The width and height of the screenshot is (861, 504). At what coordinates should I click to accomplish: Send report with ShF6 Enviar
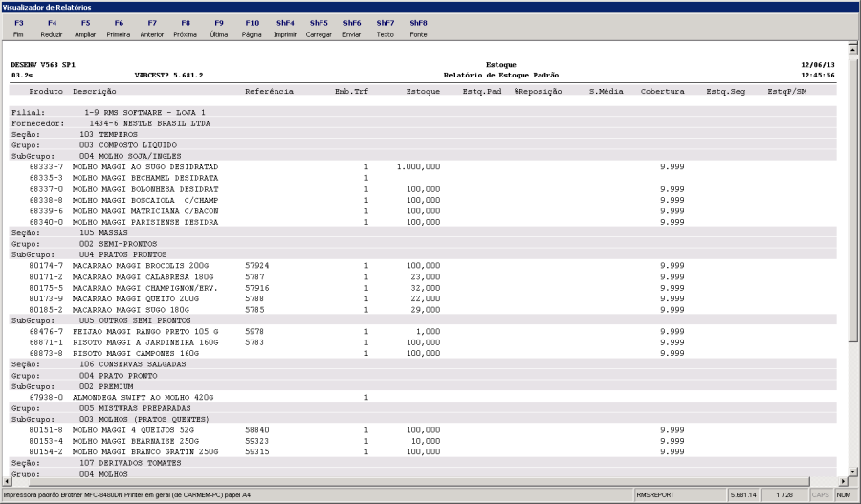(x=352, y=29)
